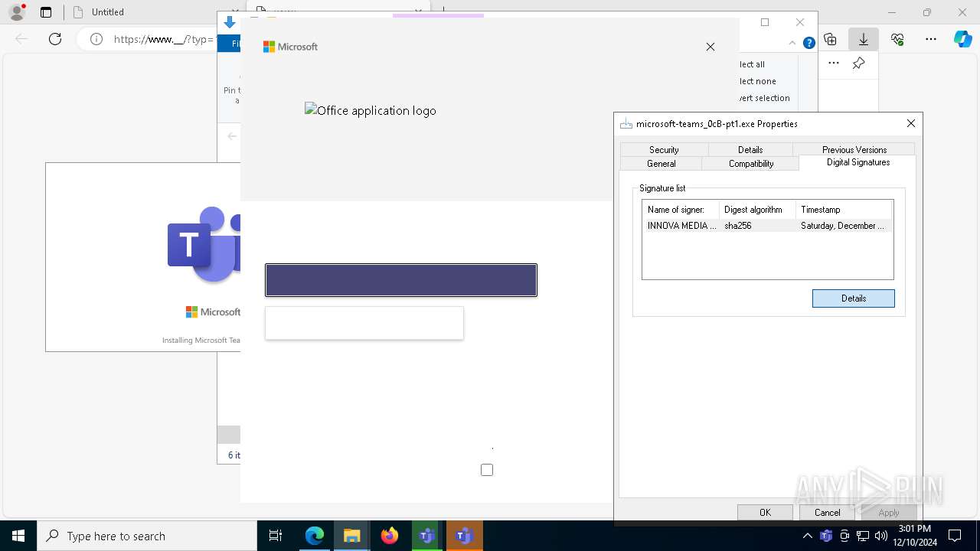Click the Digest algorithm column header
Image resolution: width=980 pixels, height=551 pixels.
757,210
